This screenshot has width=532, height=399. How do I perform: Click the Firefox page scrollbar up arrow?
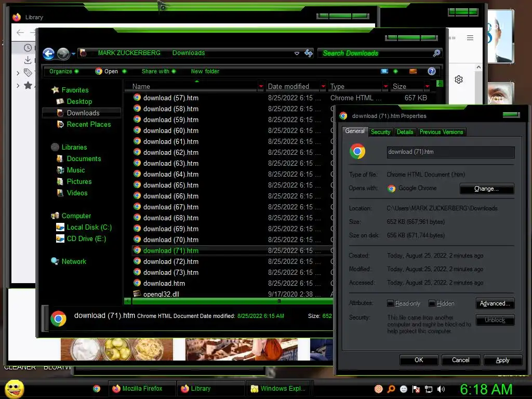pos(478,67)
